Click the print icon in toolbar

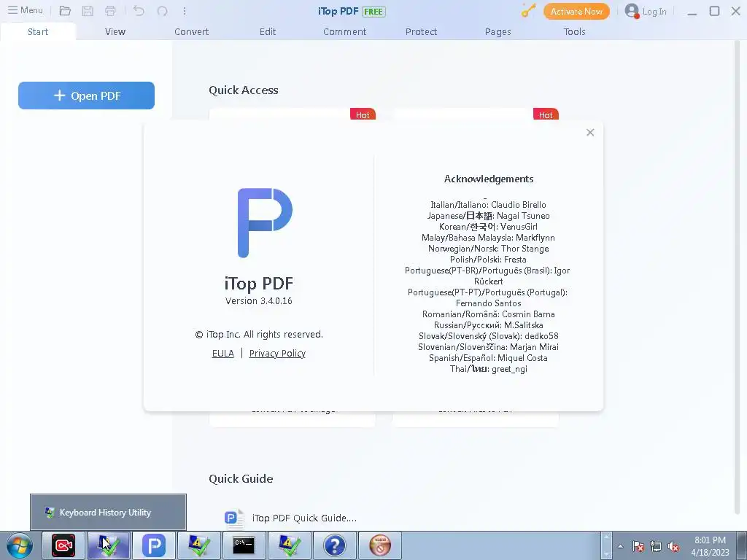[111, 10]
